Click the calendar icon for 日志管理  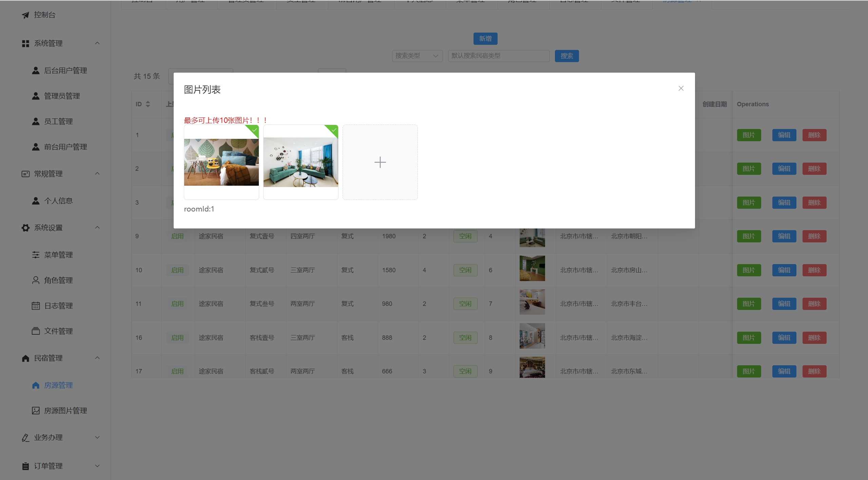[36, 306]
